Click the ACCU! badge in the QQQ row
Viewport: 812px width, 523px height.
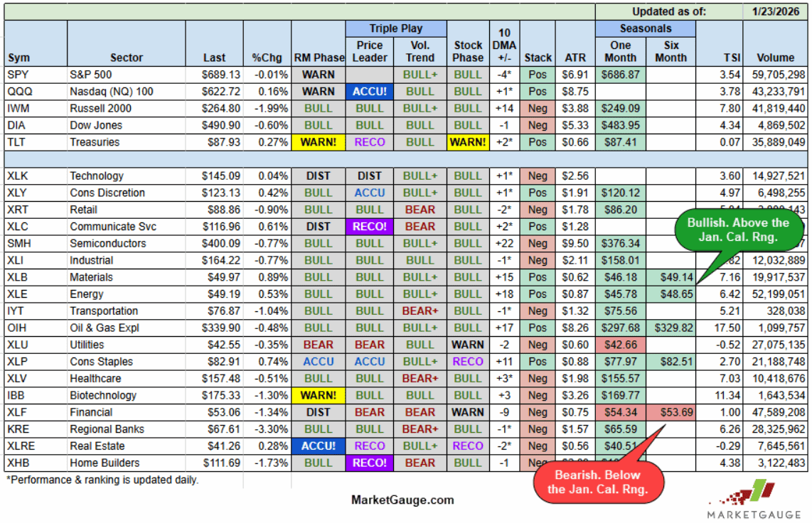[370, 91]
